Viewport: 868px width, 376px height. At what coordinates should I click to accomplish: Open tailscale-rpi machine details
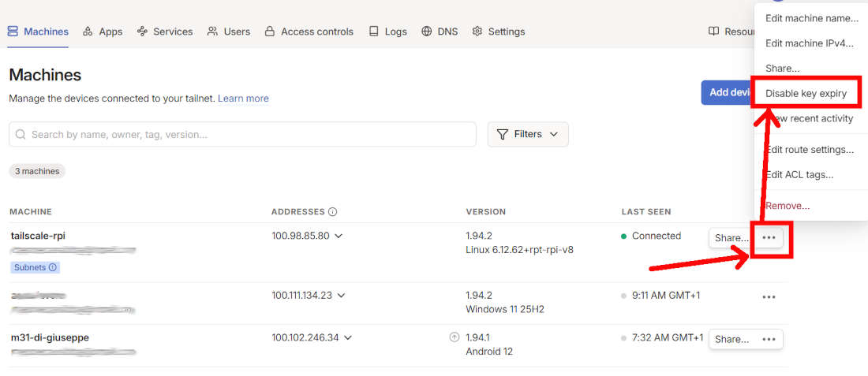[x=38, y=236]
